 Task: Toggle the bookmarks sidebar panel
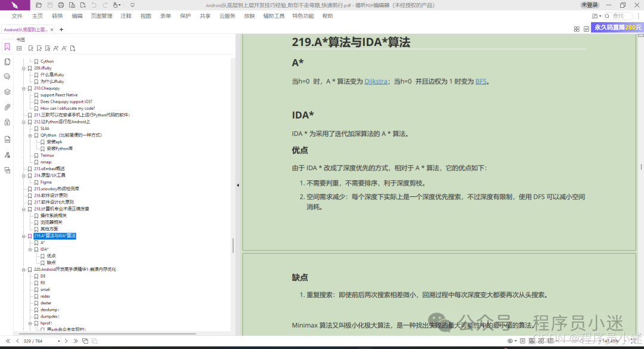[7, 46]
